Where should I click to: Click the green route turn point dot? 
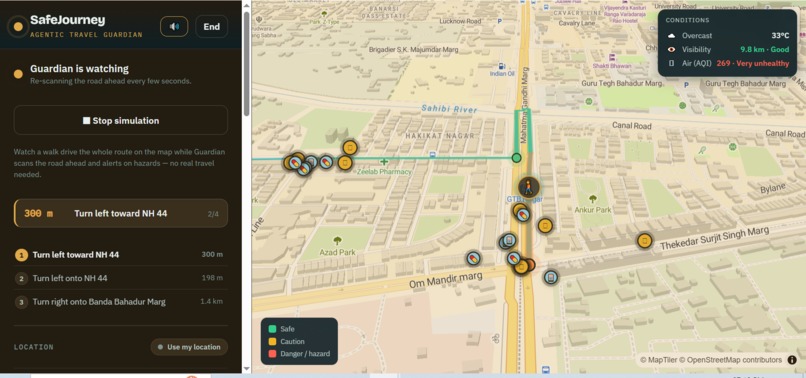point(517,158)
